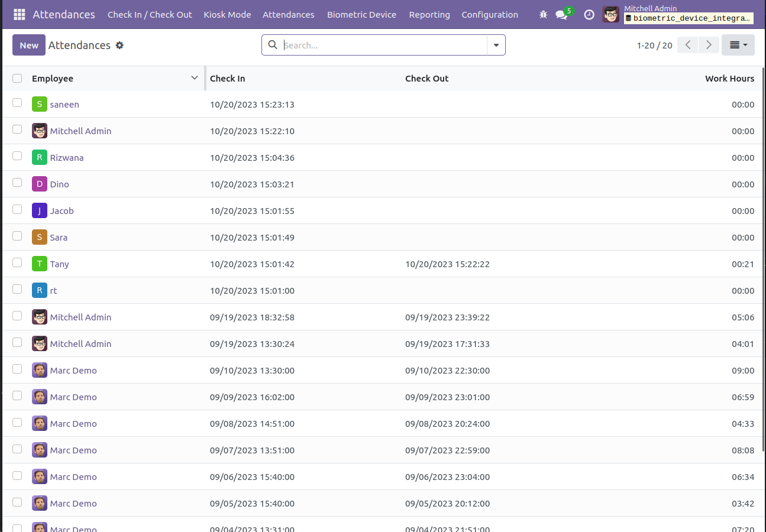Click Dino's purple D avatar
This screenshot has width=766, height=532.
coord(40,184)
